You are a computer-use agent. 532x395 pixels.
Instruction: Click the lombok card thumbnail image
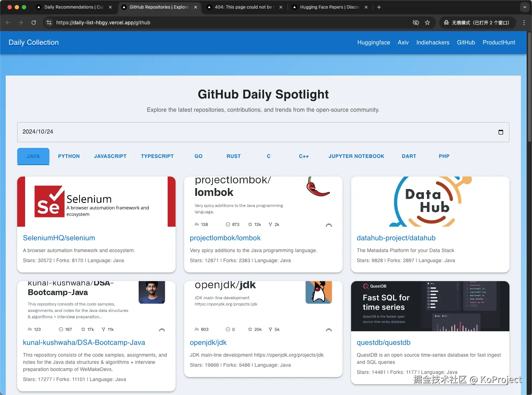click(263, 202)
